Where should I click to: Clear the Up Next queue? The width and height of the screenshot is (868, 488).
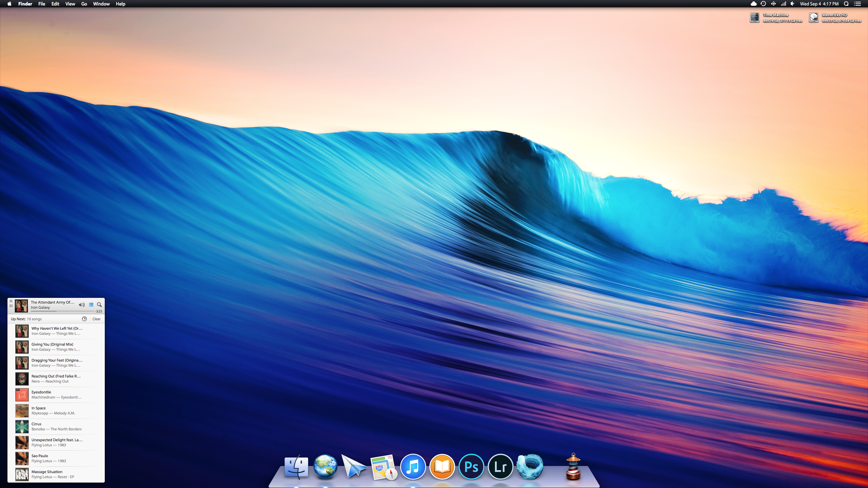pyautogui.click(x=96, y=319)
